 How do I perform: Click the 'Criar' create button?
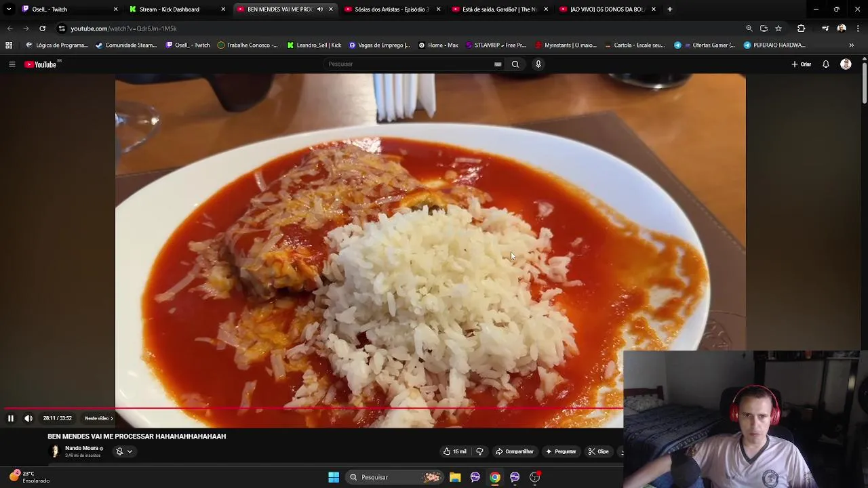click(x=801, y=64)
